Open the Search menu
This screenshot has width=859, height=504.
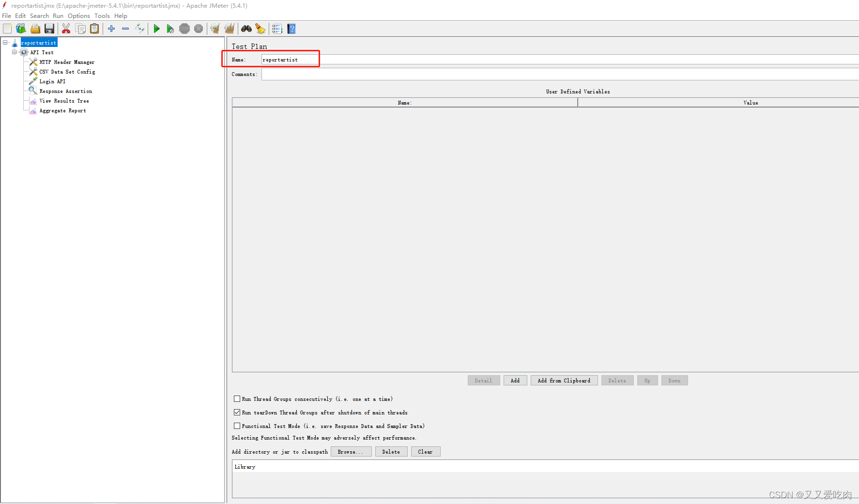pos(39,15)
